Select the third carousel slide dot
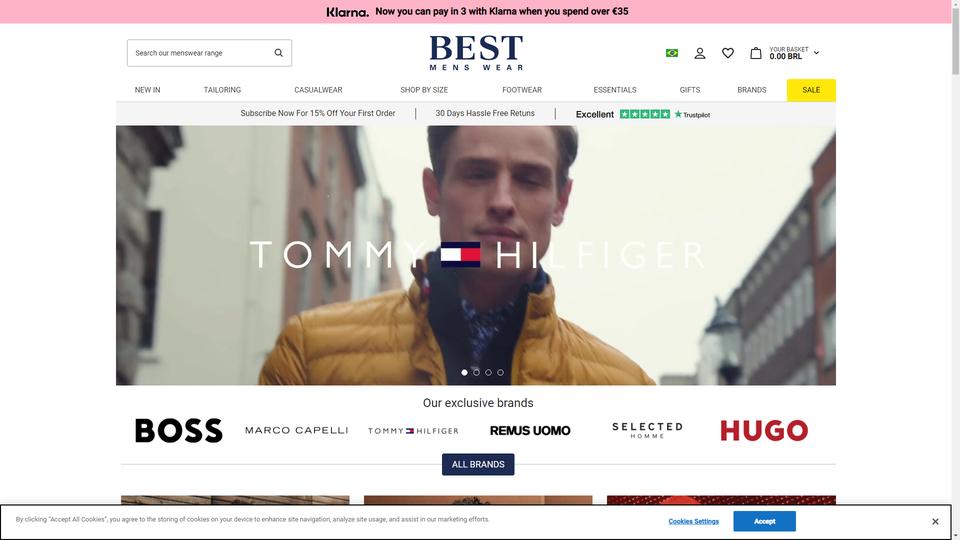The width and height of the screenshot is (960, 540). (488, 372)
